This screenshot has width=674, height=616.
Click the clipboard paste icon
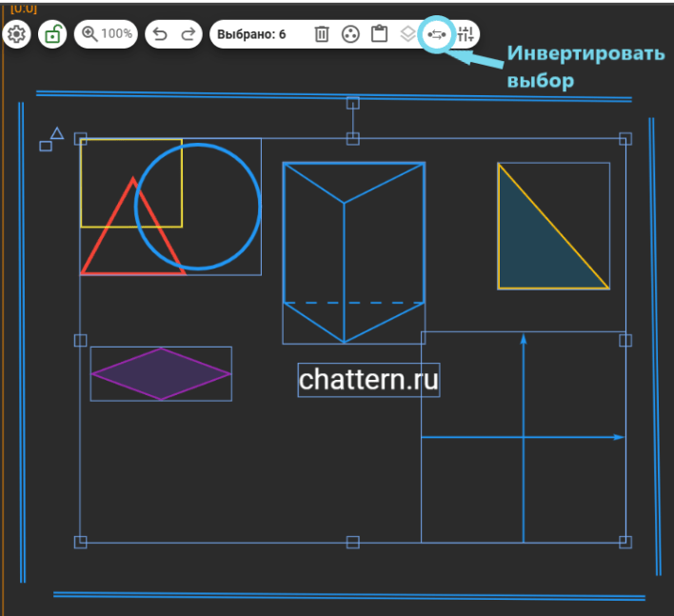coord(379,34)
